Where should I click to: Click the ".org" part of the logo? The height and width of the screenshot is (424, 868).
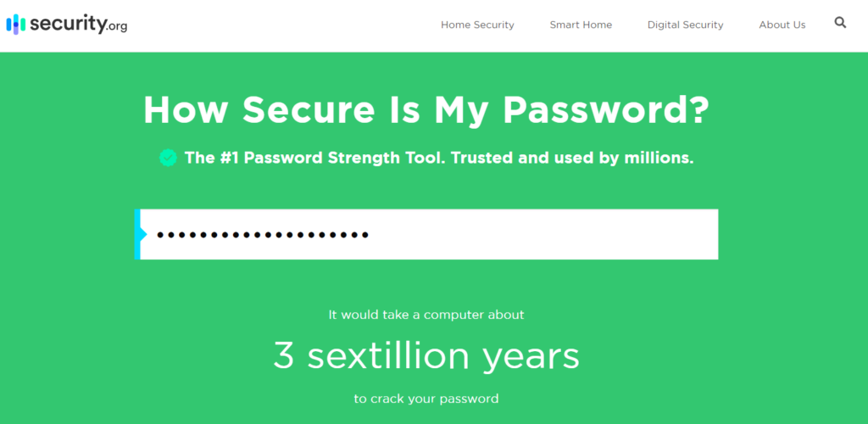117,27
